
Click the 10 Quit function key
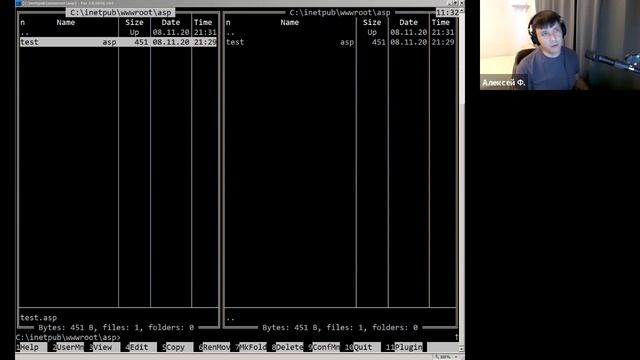coord(362,347)
